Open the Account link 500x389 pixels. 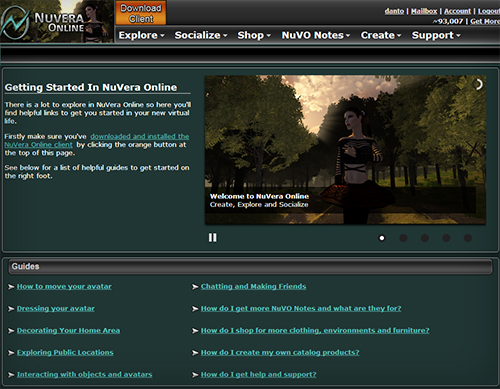pos(457,11)
